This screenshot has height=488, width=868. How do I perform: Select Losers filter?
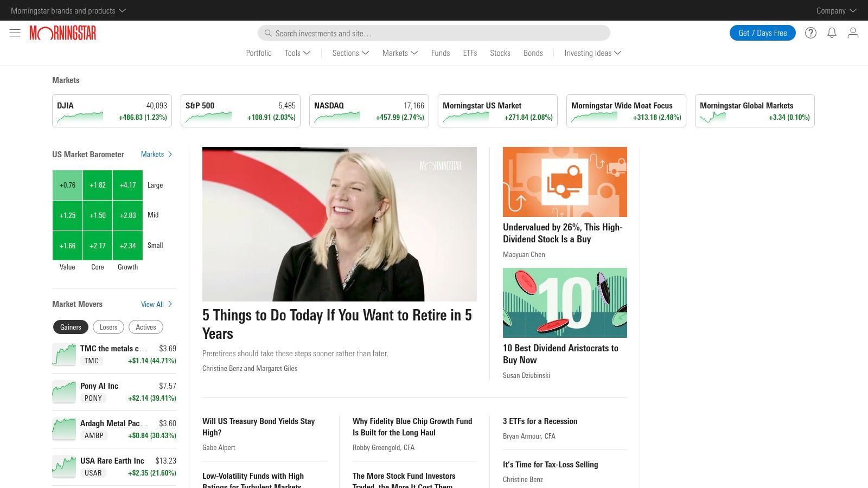tap(108, 327)
